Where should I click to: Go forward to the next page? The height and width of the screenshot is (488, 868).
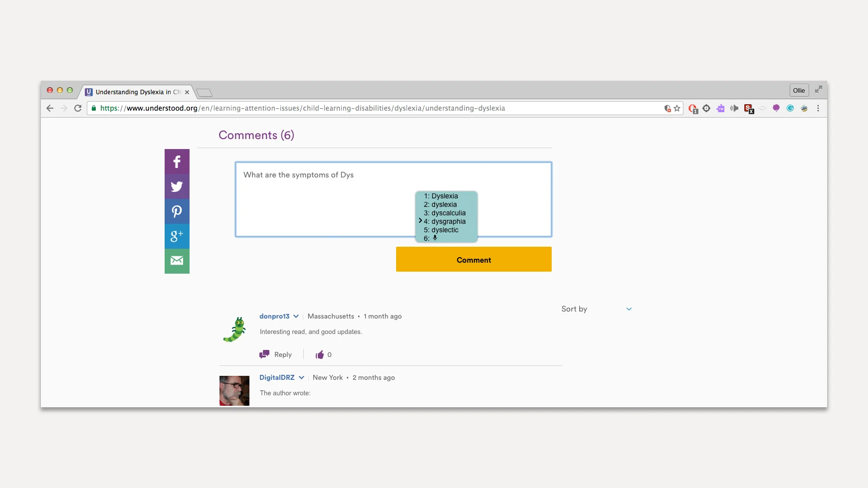64,108
